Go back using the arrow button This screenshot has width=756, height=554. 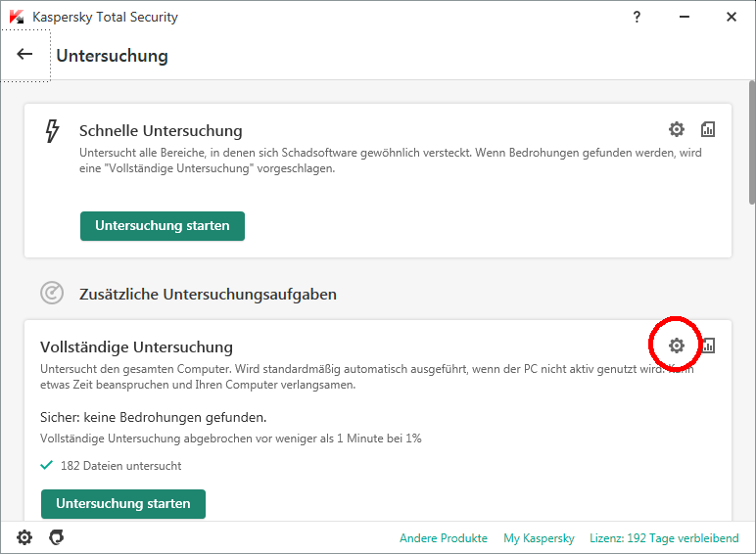point(25,55)
